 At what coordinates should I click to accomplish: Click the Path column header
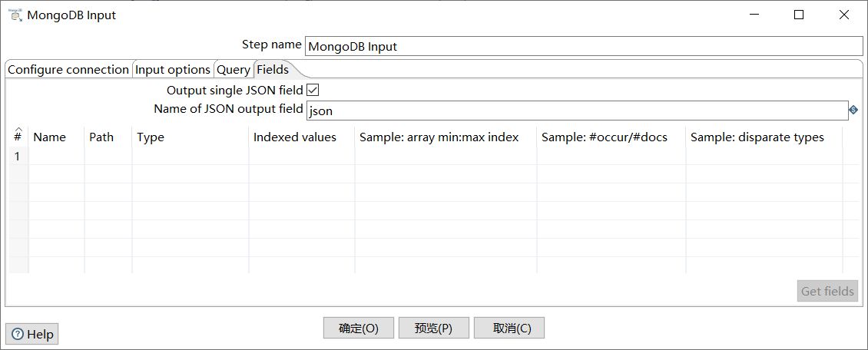(108, 137)
